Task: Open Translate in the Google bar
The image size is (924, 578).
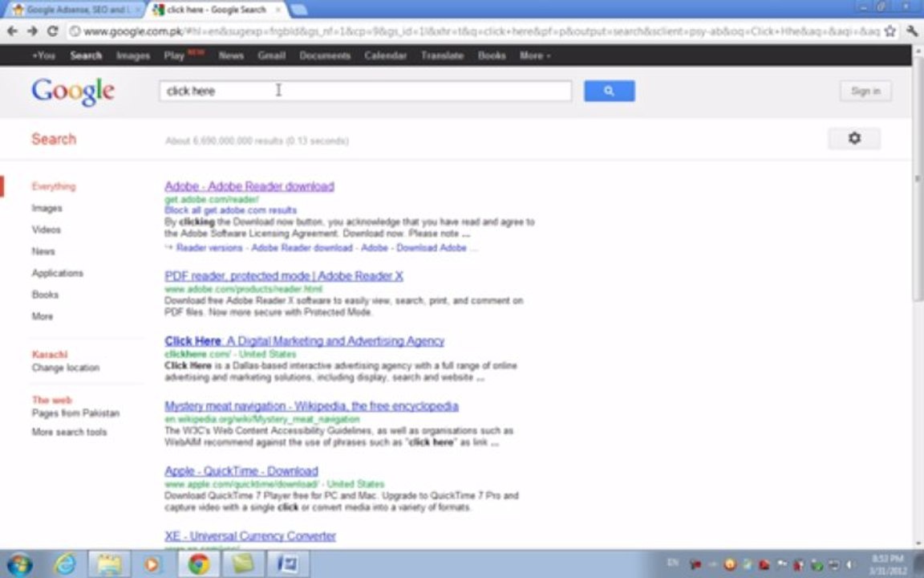Action: pyautogui.click(x=442, y=55)
